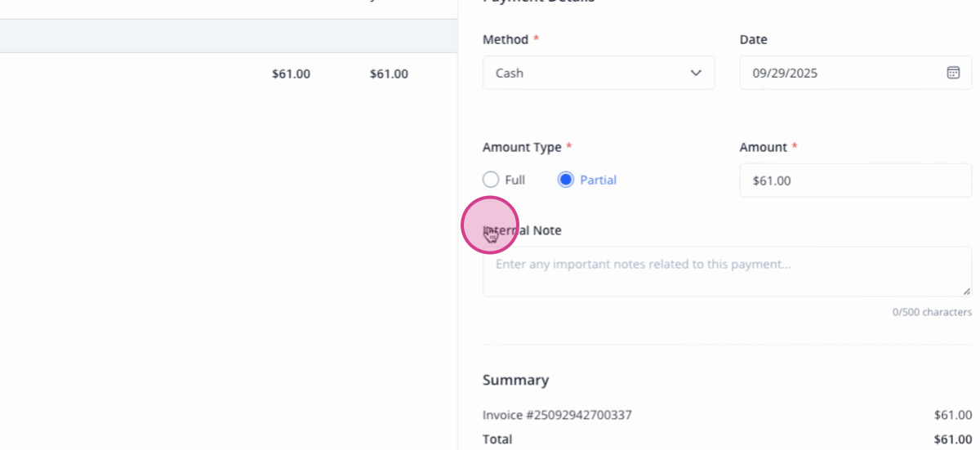Viewport: 980px width, 450px height.
Task: Select the Partial amount type radio button
Action: pos(566,180)
